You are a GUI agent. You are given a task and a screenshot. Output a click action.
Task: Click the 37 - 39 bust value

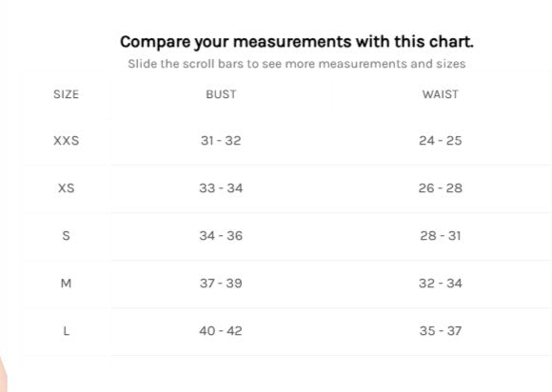(x=221, y=283)
